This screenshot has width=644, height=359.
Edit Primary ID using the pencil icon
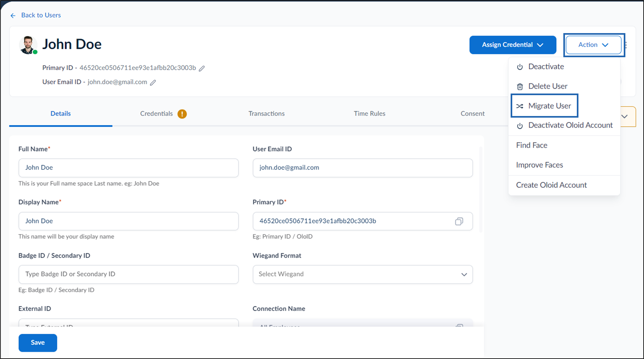click(x=202, y=68)
